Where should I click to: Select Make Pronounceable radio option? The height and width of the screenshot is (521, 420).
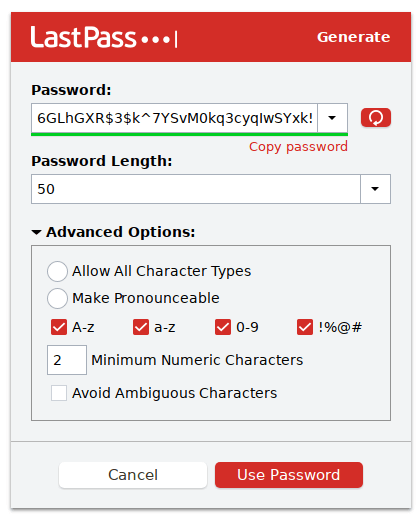point(57,298)
